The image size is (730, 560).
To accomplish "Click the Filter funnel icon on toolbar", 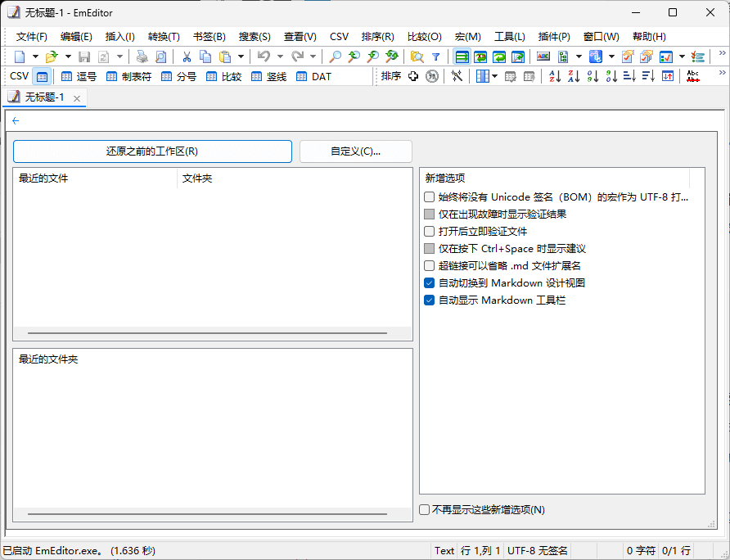I will click(435, 56).
